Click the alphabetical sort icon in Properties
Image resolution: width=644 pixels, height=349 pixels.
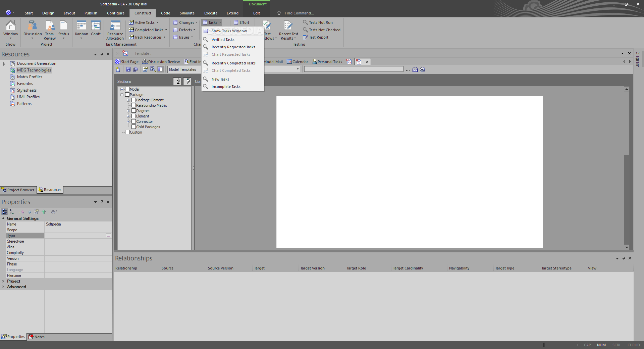12,212
